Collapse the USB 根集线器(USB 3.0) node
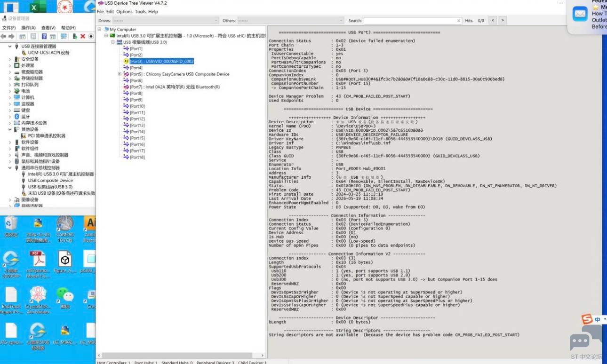Screen dimensions: 607x364 (113, 42)
